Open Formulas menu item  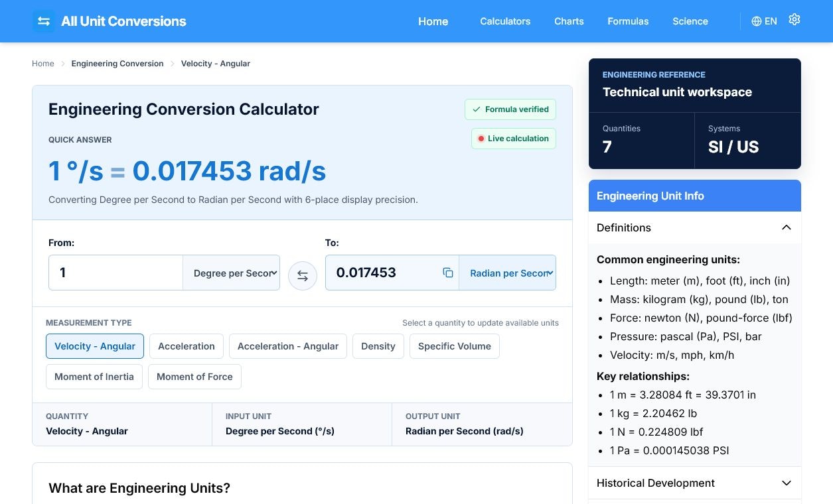(628, 21)
